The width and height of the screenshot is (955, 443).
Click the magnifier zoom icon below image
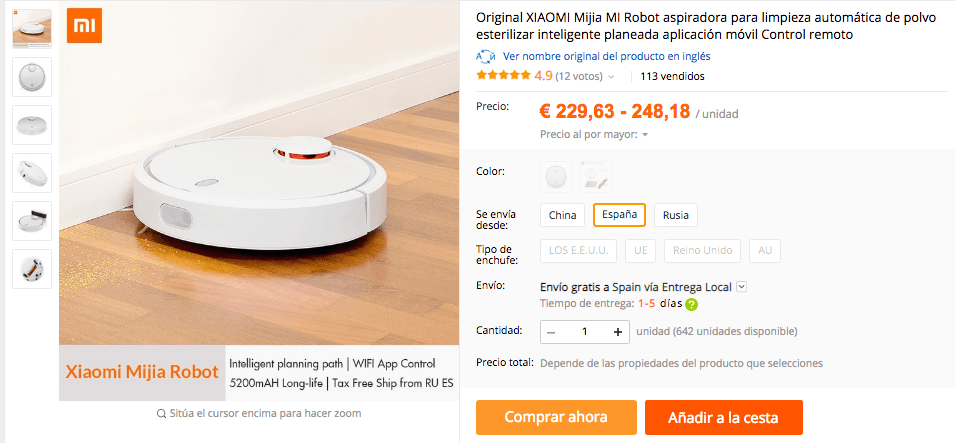tap(161, 414)
